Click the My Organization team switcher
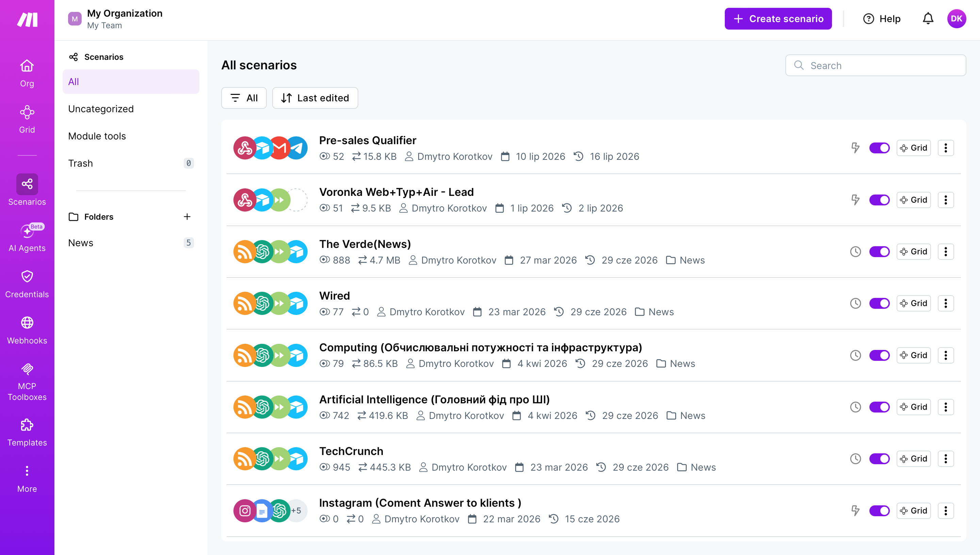This screenshot has height=555, width=980. 116,19
